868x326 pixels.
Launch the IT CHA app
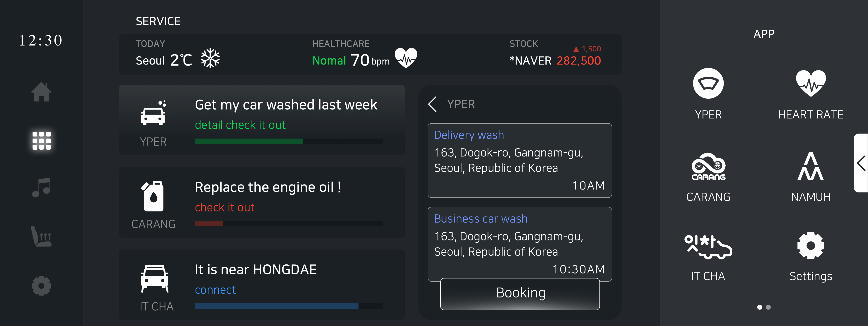pos(708,247)
